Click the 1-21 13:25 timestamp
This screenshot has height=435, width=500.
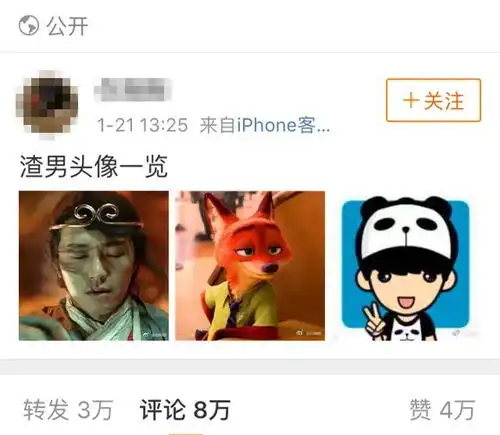pos(142,125)
